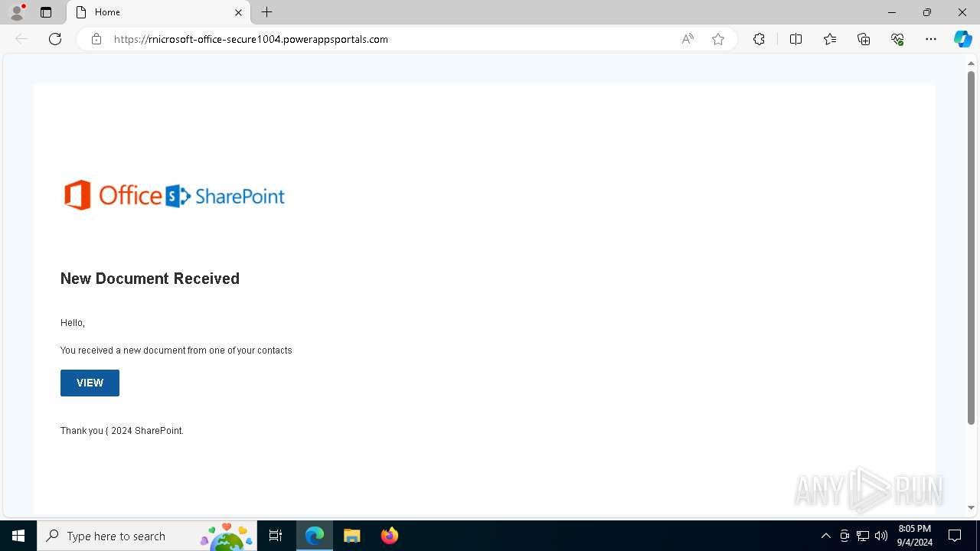The width and height of the screenshot is (980, 551).
Task: Open the Favorites list icon
Action: click(830, 39)
